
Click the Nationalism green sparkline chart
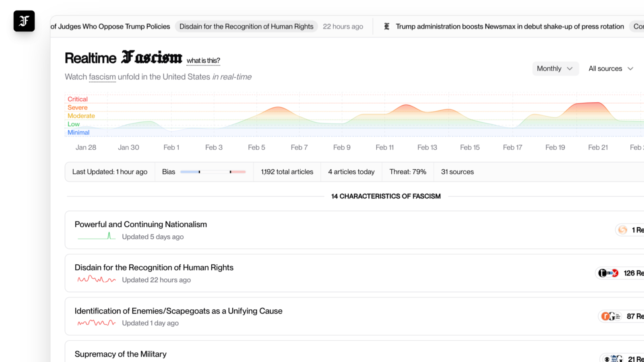[x=97, y=236]
